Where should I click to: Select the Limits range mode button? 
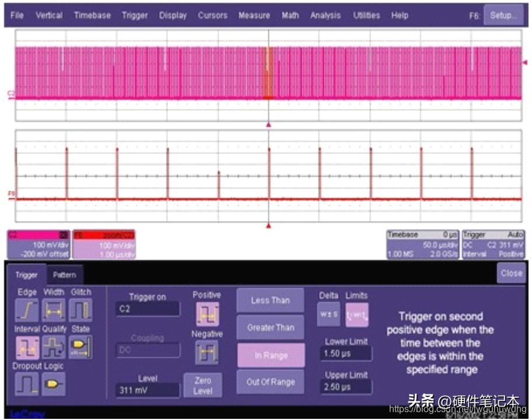[x=356, y=315]
